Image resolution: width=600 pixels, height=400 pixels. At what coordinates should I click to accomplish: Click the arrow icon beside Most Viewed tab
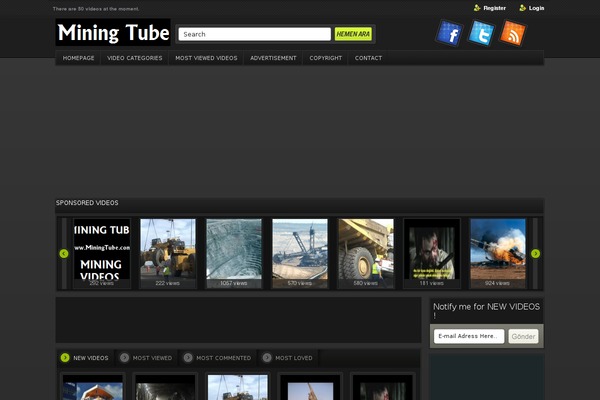click(124, 358)
